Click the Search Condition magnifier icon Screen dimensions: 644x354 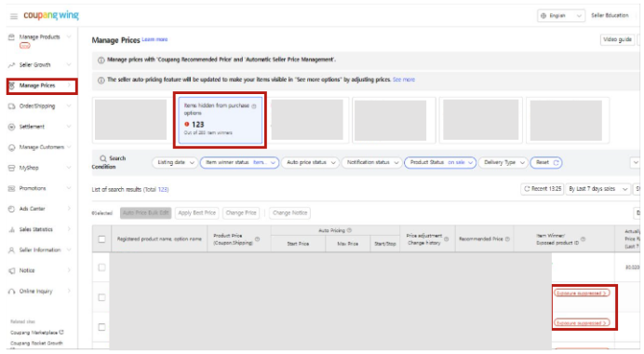[103, 158]
